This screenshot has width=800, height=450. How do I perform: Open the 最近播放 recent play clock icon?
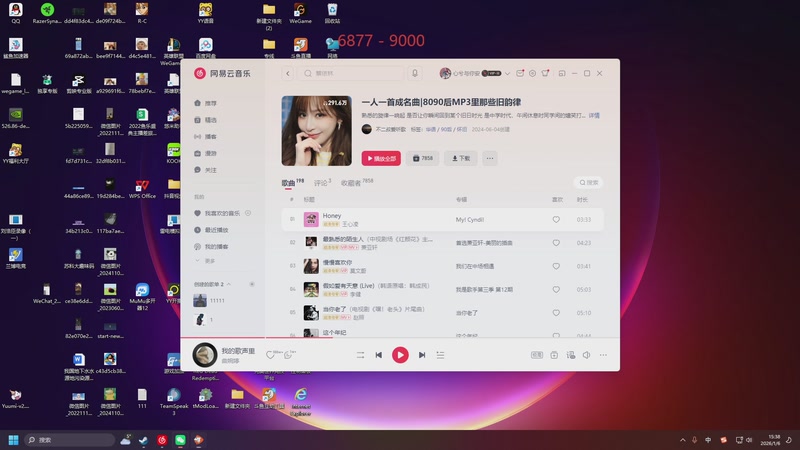click(197, 230)
